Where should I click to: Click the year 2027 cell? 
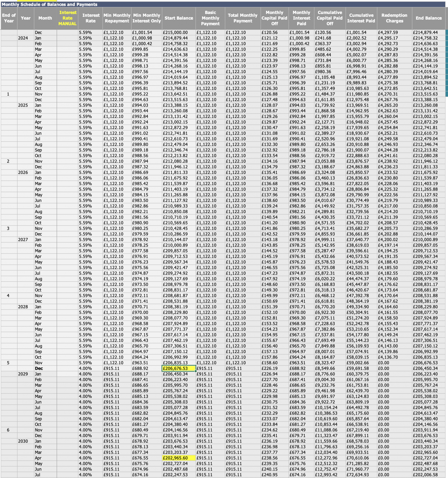coord(25,240)
